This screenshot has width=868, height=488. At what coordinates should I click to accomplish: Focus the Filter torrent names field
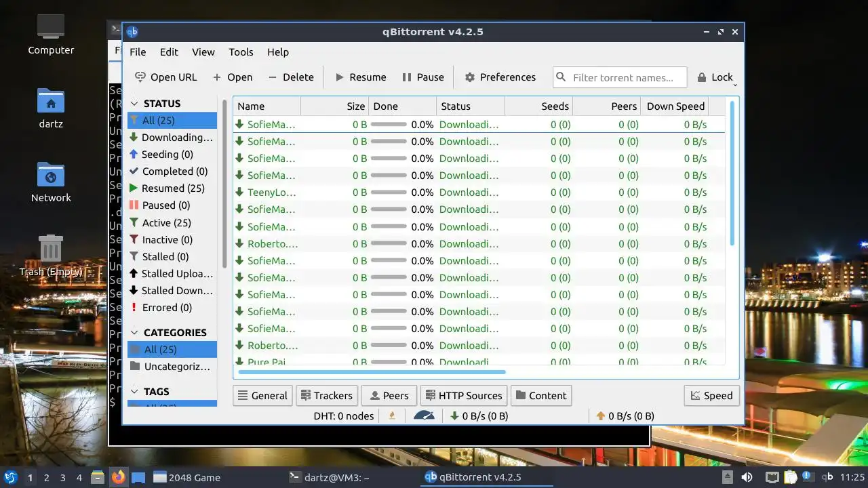[x=620, y=77]
